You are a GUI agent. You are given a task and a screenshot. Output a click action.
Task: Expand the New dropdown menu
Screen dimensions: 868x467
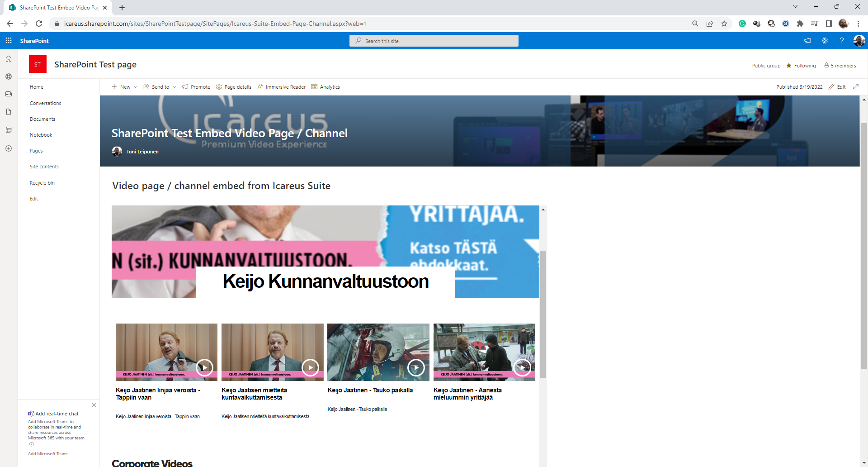125,87
